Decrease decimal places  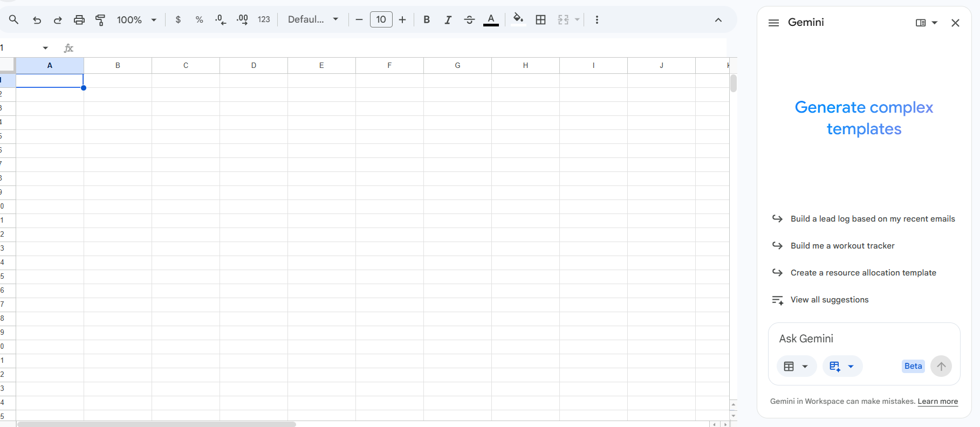coord(221,20)
